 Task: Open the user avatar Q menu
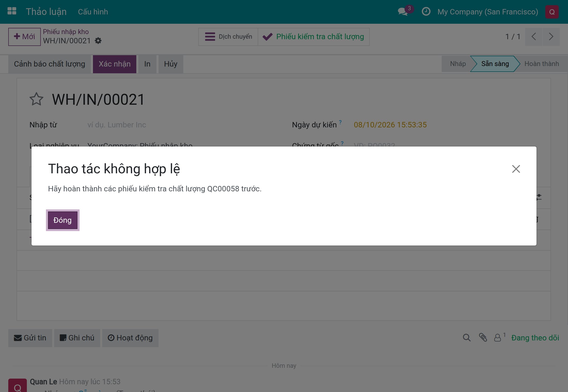point(552,12)
